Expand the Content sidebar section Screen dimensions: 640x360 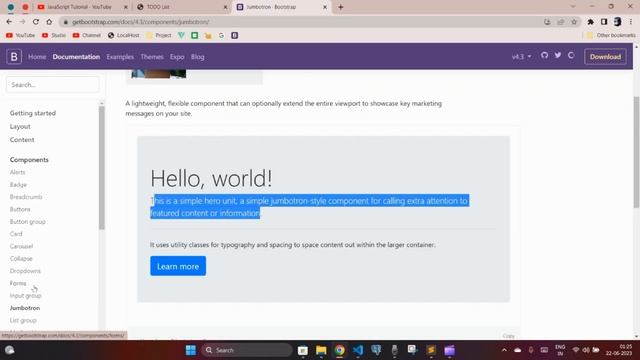point(22,140)
